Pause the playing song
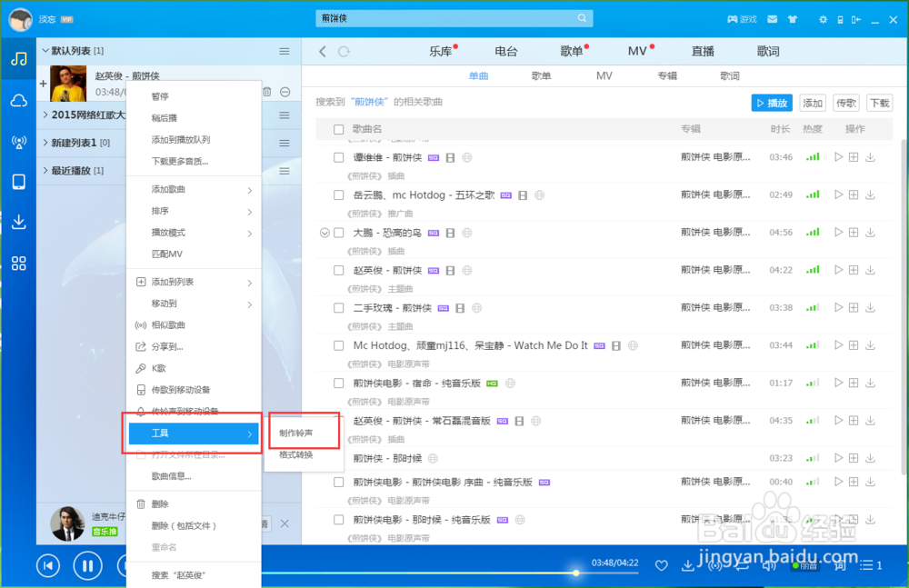Image resolution: width=909 pixels, height=588 pixels. click(x=87, y=565)
